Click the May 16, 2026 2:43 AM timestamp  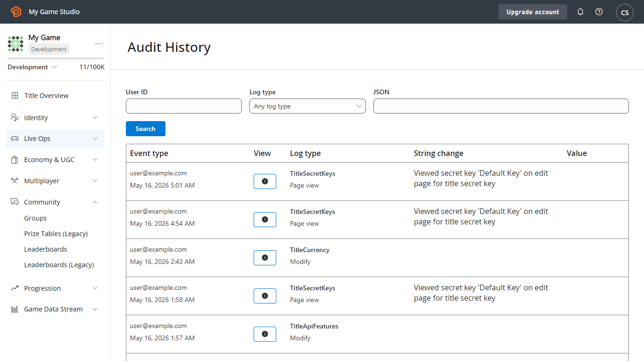tap(162, 262)
